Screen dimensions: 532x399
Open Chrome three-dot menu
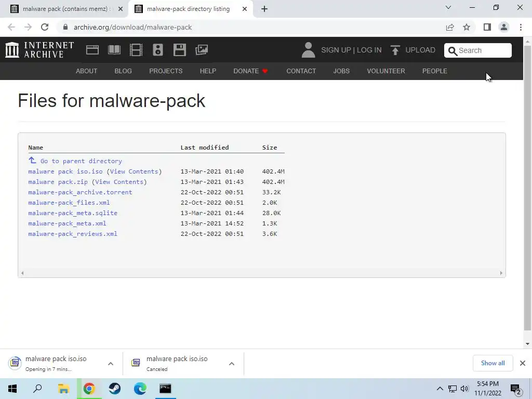pyautogui.click(x=521, y=27)
